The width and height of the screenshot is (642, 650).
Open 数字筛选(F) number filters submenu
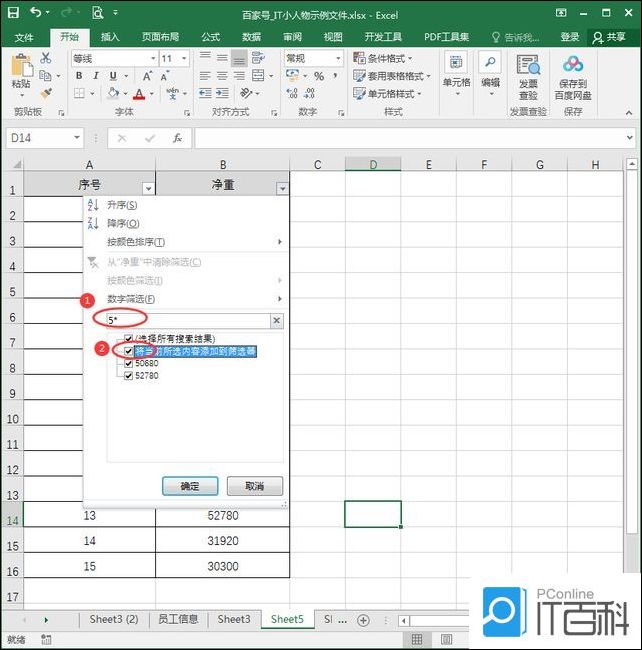(x=185, y=299)
